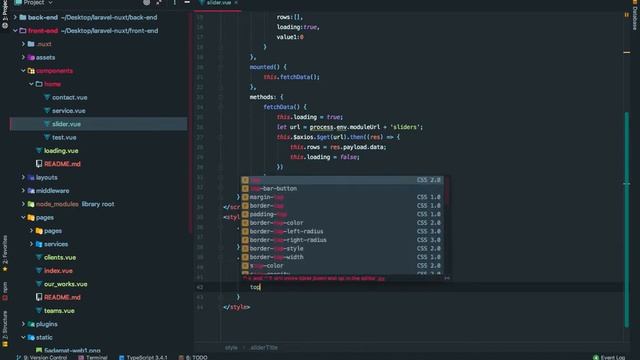
Task: Click '.sliderTitle' in the editor breadcrumb
Action: coord(264,348)
